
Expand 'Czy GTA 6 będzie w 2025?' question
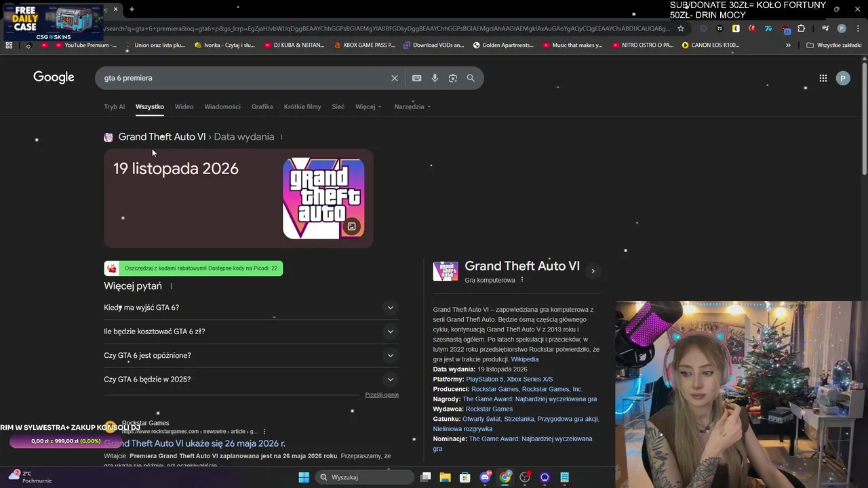coord(251,380)
